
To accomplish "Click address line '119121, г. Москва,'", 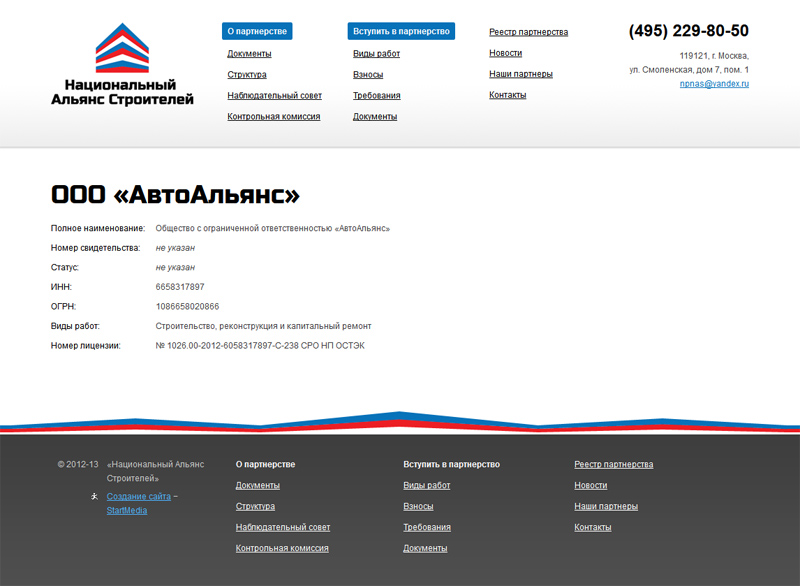I will pos(714,56).
